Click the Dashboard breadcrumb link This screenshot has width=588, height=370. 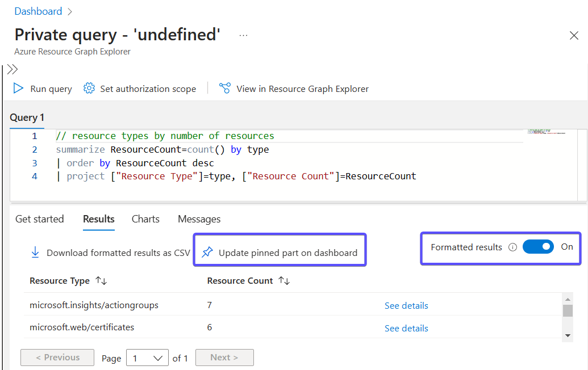click(38, 11)
